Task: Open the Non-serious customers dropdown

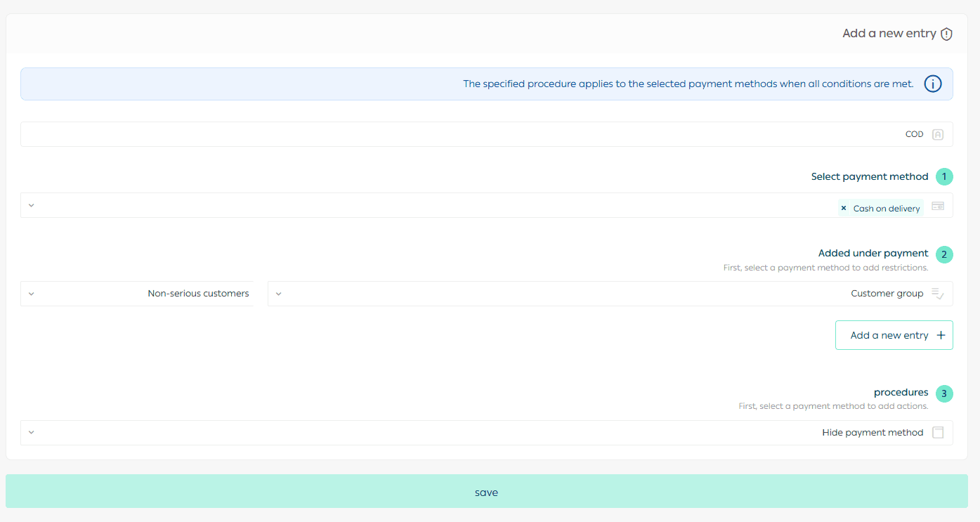Action: (x=32, y=294)
